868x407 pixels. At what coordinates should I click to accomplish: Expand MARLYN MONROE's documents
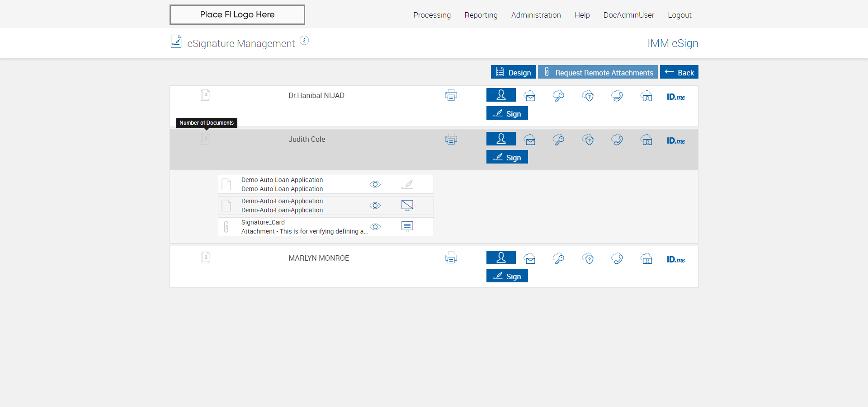(x=205, y=257)
